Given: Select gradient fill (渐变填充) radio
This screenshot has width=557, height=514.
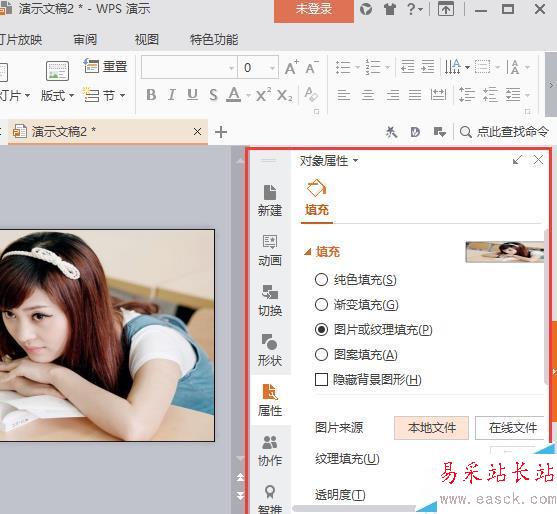Looking at the screenshot, I should (x=321, y=304).
